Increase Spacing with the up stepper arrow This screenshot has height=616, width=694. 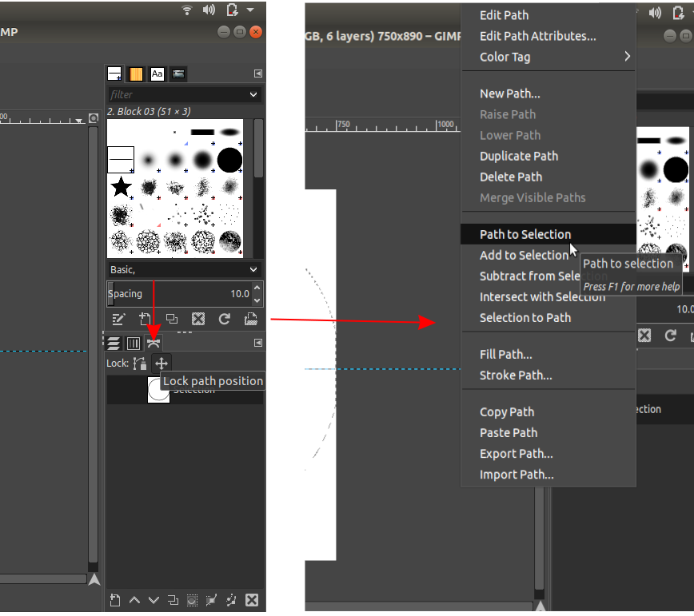click(257, 288)
